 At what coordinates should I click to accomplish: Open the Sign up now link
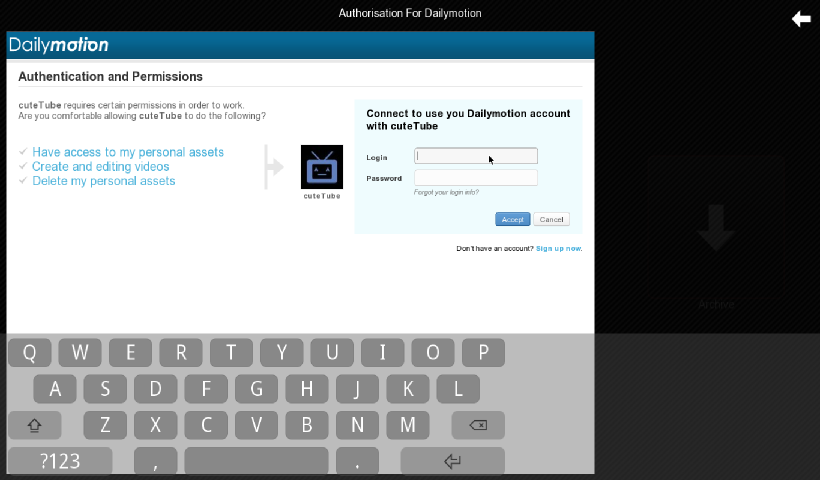coord(559,248)
